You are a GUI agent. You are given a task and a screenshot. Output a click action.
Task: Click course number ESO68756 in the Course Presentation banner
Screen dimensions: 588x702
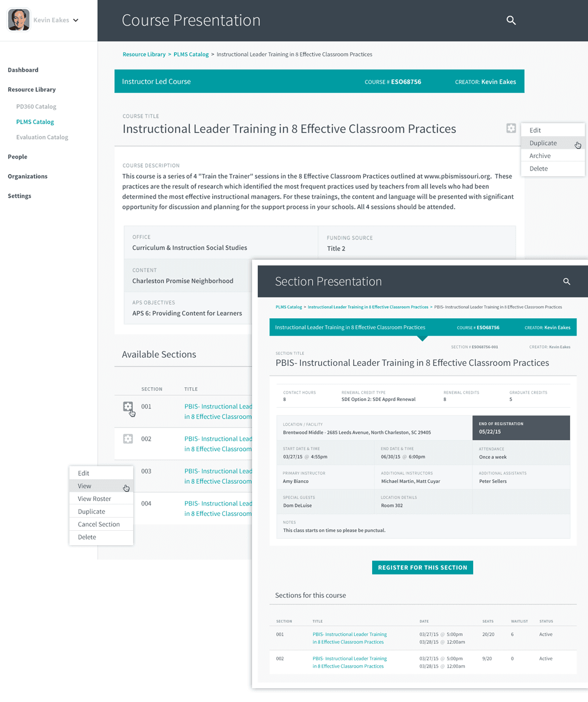point(406,82)
